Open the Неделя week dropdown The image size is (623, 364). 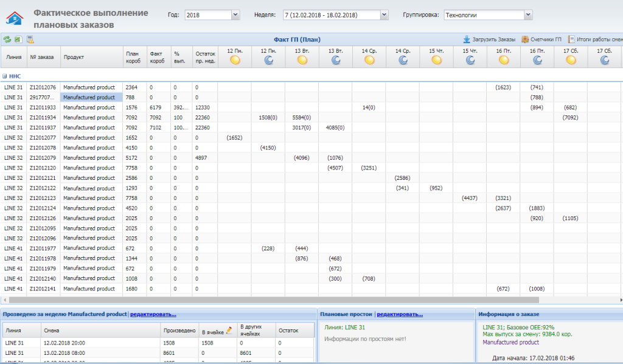(x=383, y=15)
